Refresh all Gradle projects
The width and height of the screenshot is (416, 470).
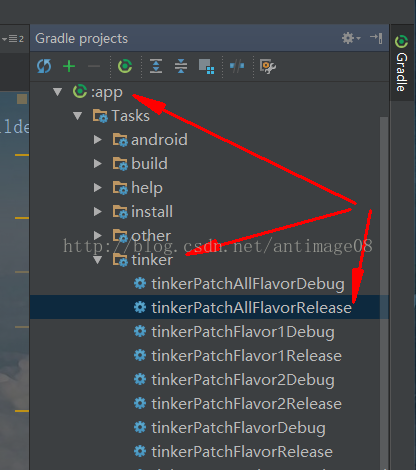coord(44,66)
